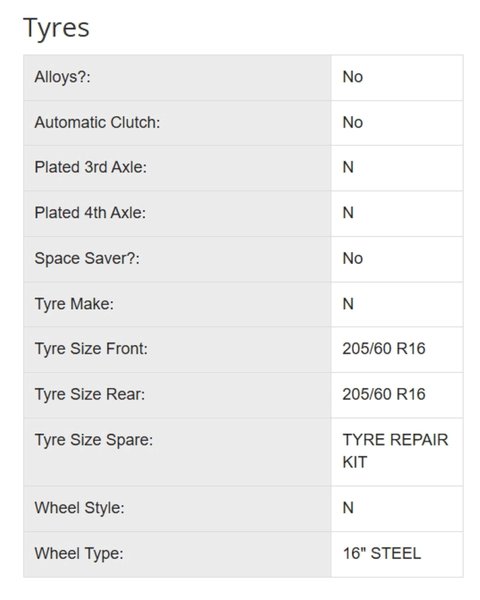The height and width of the screenshot is (600, 480).
Task: Click the Tyre Make value N
Action: 348,304
